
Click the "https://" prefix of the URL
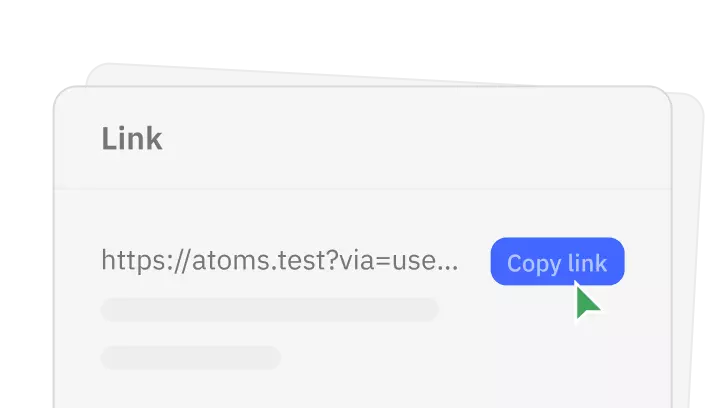coord(138,262)
